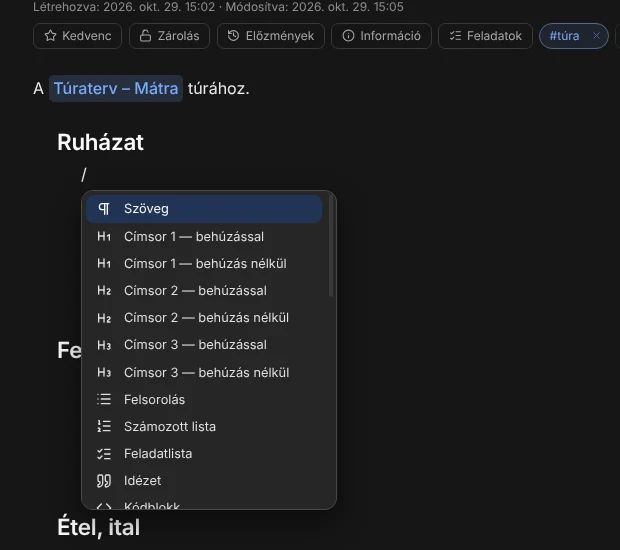
Task: Click the info circle icon on Információ
Action: coord(348,36)
